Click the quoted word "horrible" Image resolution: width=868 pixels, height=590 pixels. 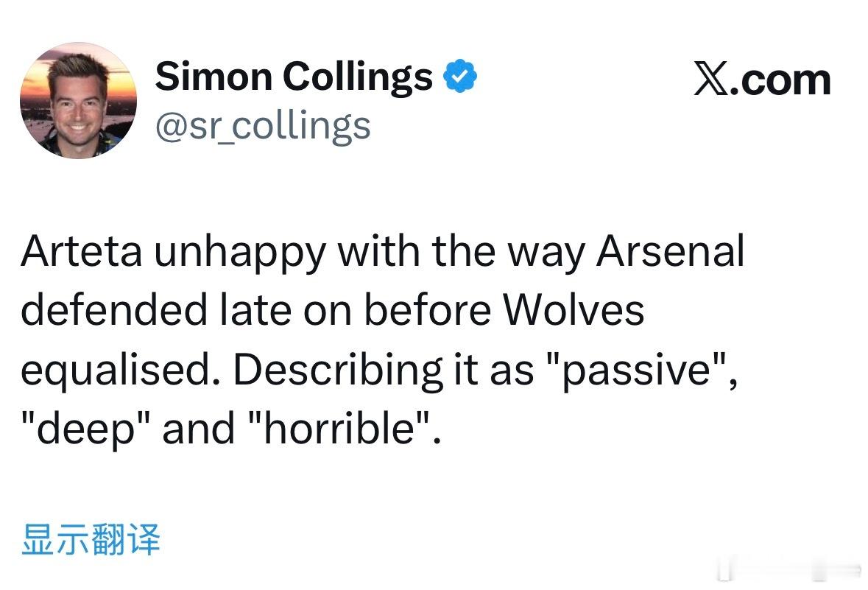point(341,429)
